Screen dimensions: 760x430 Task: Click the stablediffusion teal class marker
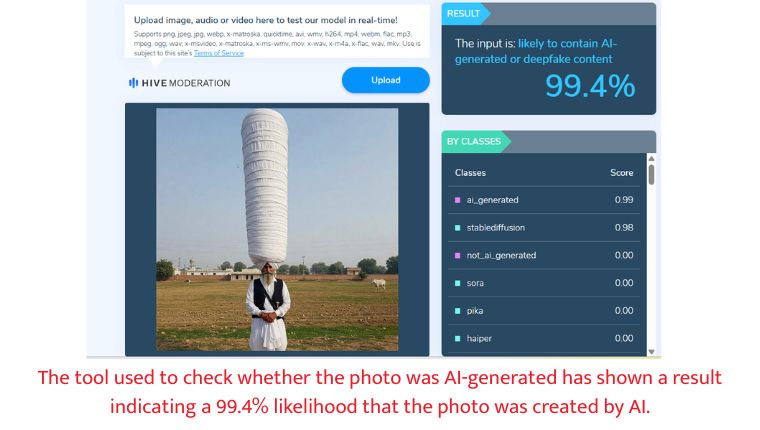coord(457,228)
